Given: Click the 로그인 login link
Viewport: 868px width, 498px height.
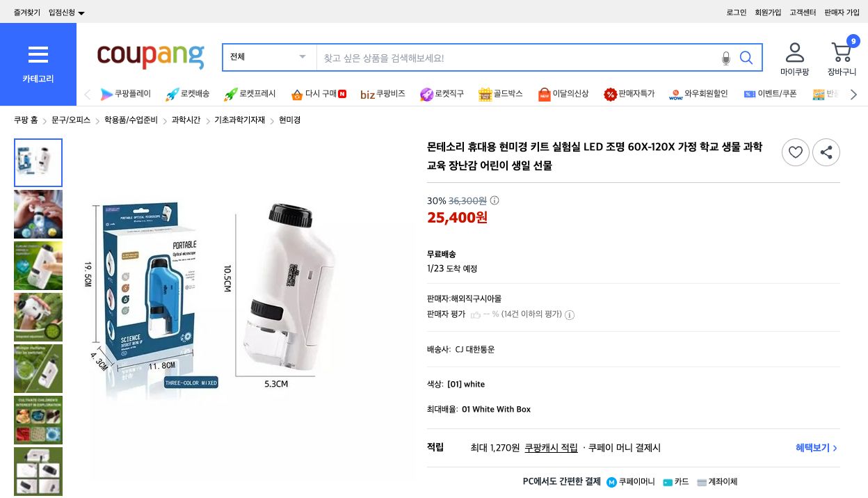Looking at the screenshot, I should (x=735, y=12).
